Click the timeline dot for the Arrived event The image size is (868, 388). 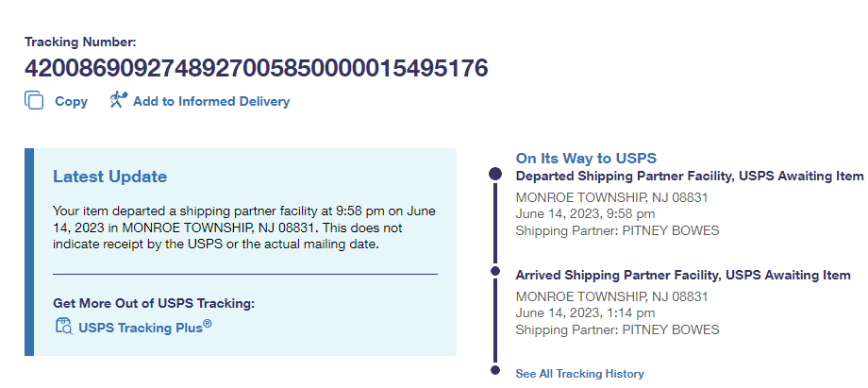click(x=495, y=273)
